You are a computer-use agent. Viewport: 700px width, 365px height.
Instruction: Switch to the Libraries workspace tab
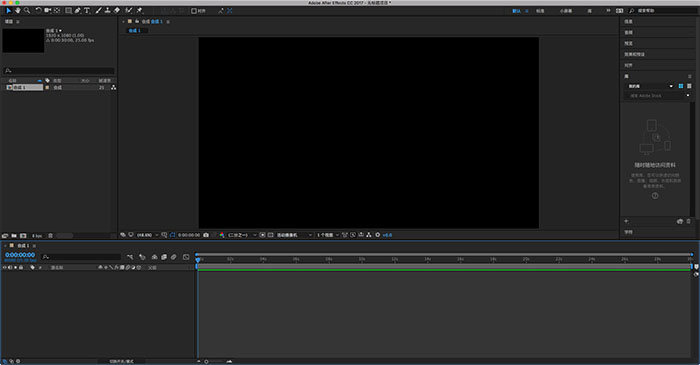tap(590, 11)
